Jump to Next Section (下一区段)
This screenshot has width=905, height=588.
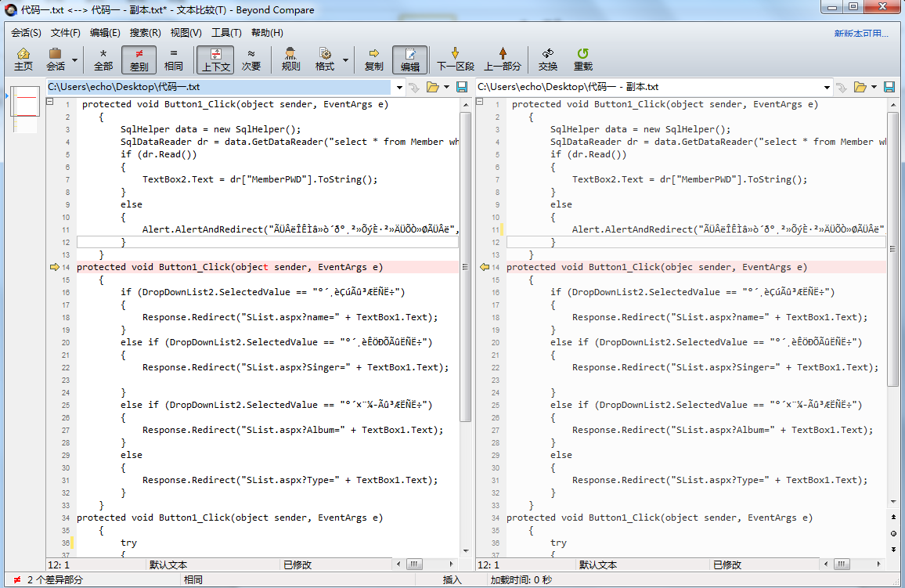(456, 60)
